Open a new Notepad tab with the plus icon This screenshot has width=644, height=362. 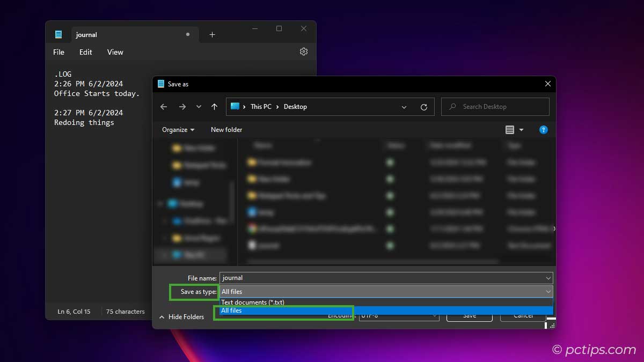click(x=212, y=34)
